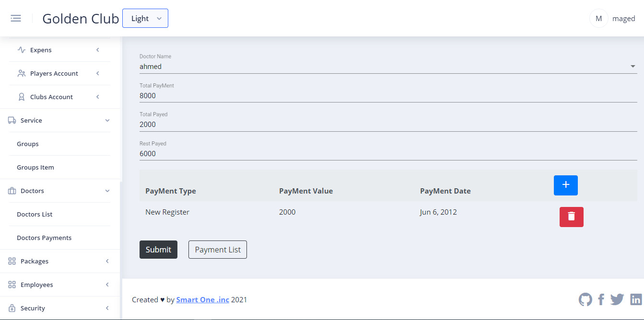Submit the doctor payment form
Screen dimensions: 644x320
coord(158,250)
